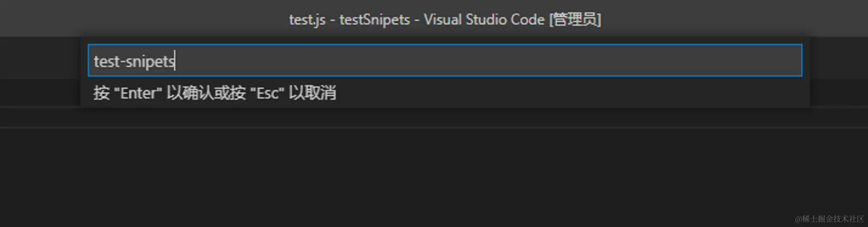Click the "以取消" hint text
Screen dimensions: 868x227
(x=312, y=93)
